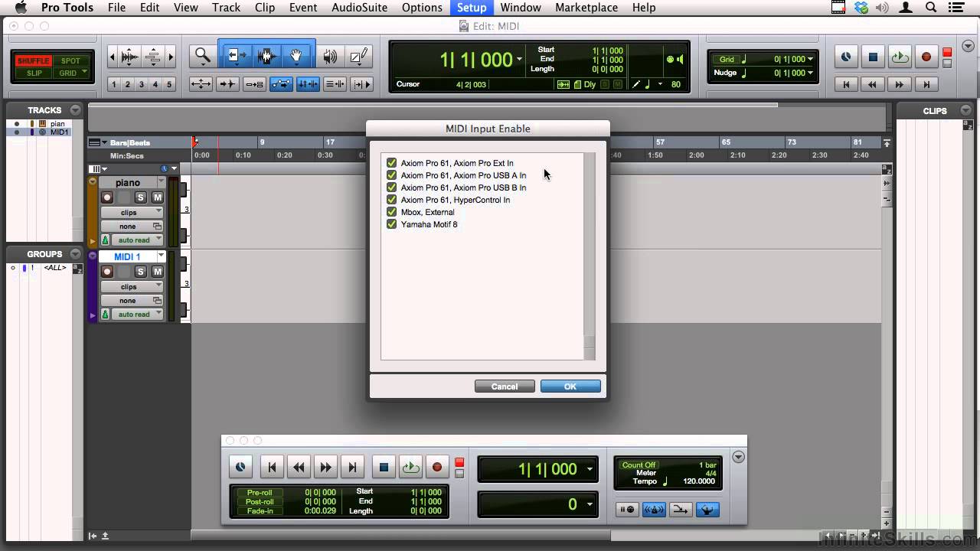Click Record in top transport controls
980x551 pixels.
point(926,57)
